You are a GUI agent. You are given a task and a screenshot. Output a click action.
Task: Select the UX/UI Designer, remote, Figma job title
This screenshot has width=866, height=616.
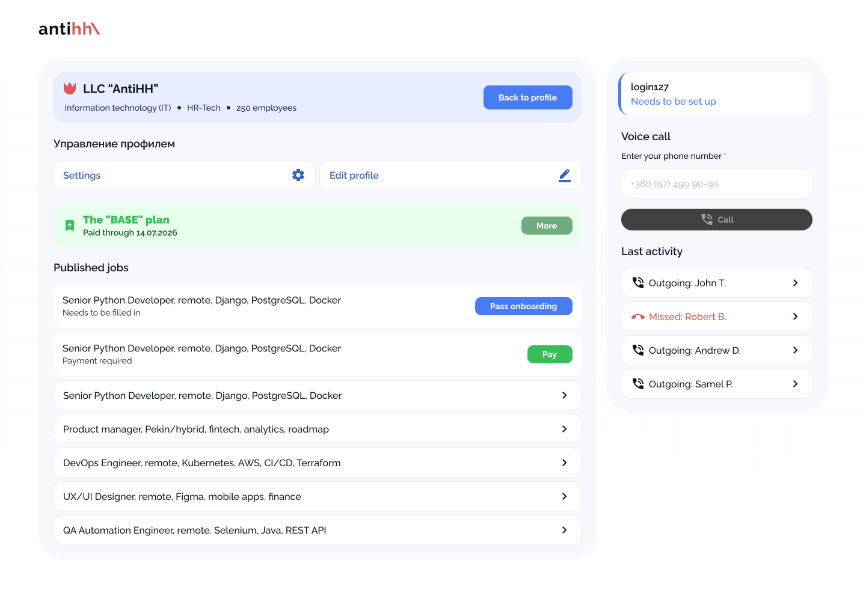[x=182, y=497]
